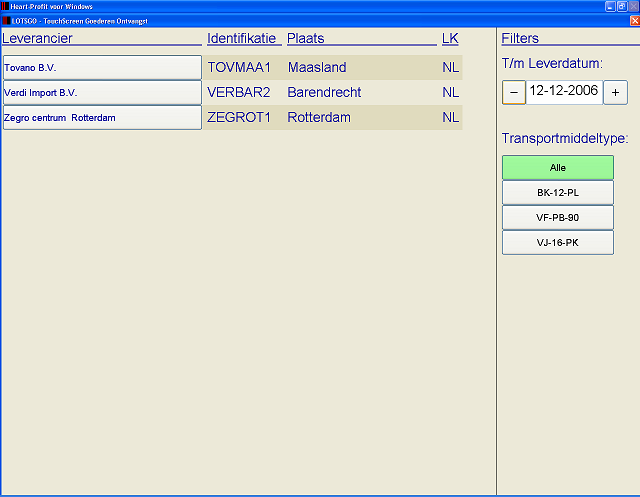The width and height of the screenshot is (640, 497).
Task: Decrease the Leverdatum with minus button
Action: (514, 93)
